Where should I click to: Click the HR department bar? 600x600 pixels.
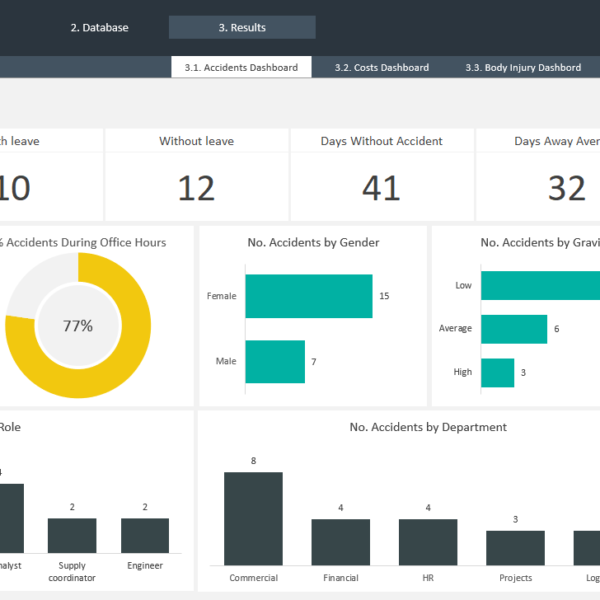coord(427,542)
